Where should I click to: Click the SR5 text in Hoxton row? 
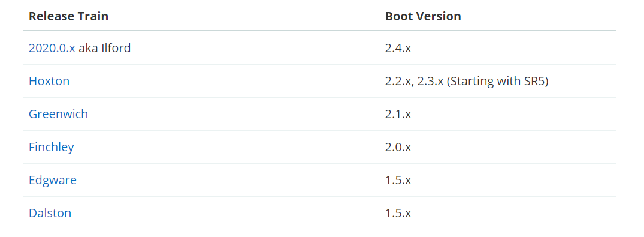[x=534, y=81]
